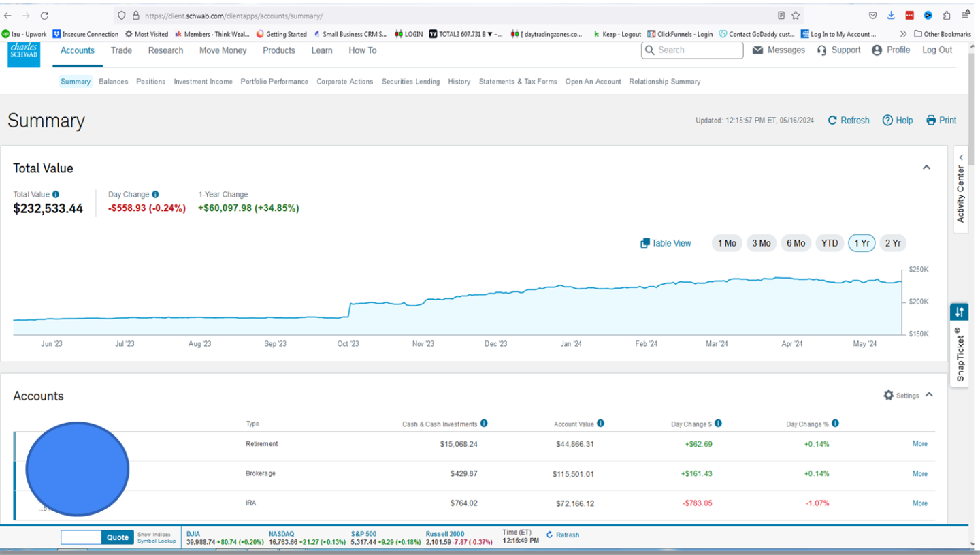980x555 pixels.
Task: Select the 2 Yr chart range
Action: pyautogui.click(x=892, y=243)
